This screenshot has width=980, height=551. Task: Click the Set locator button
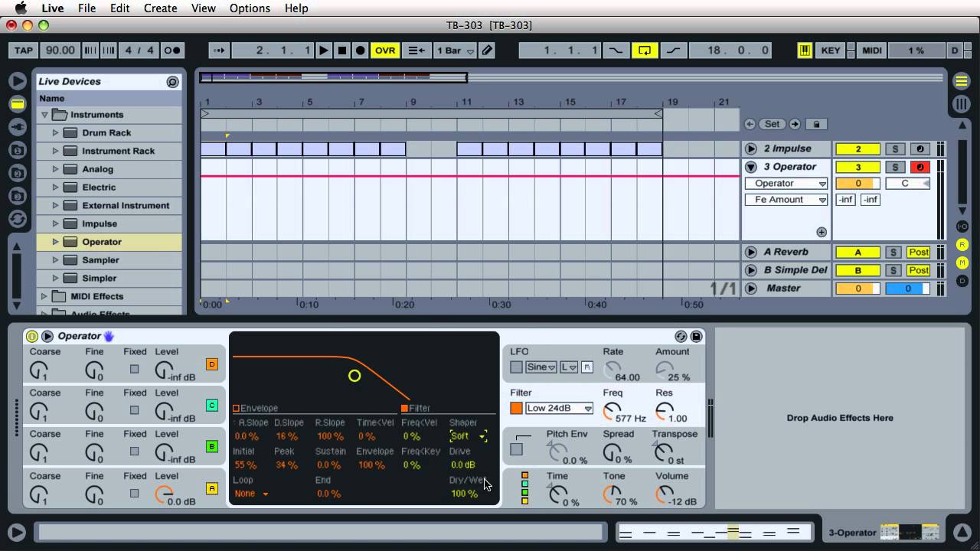click(773, 124)
